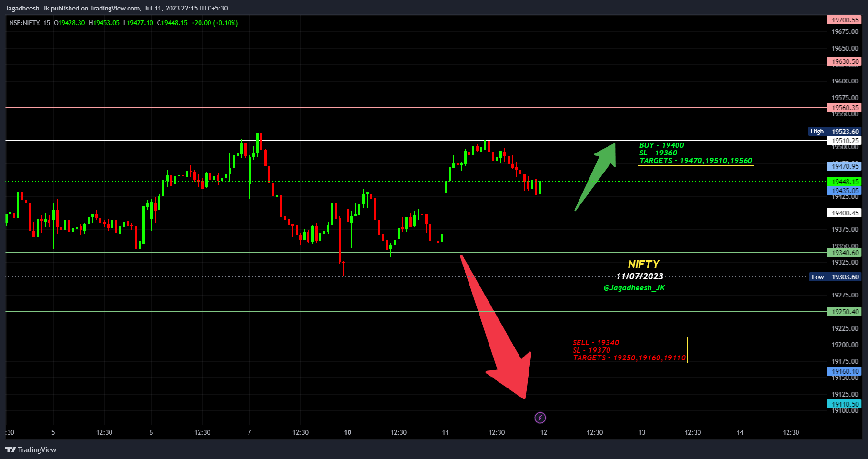This screenshot has width=868, height=459.
Task: Click the purple lightning bolt event icon
Action: pyautogui.click(x=540, y=418)
